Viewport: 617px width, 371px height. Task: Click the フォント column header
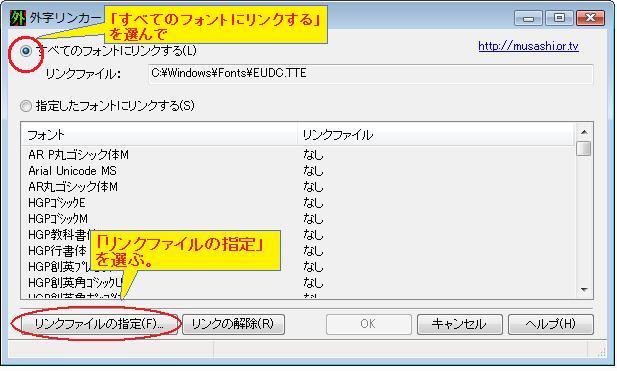point(159,135)
